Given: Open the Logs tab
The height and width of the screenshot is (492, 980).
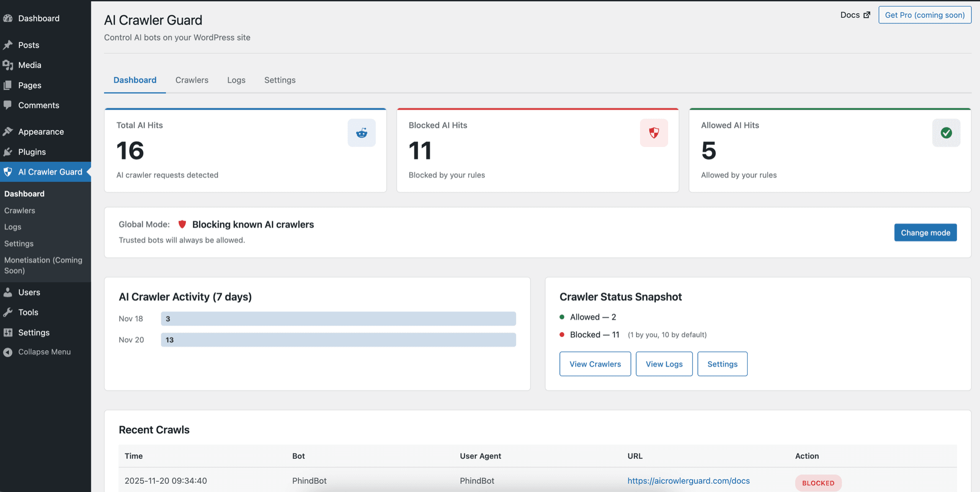Looking at the screenshot, I should [236, 80].
